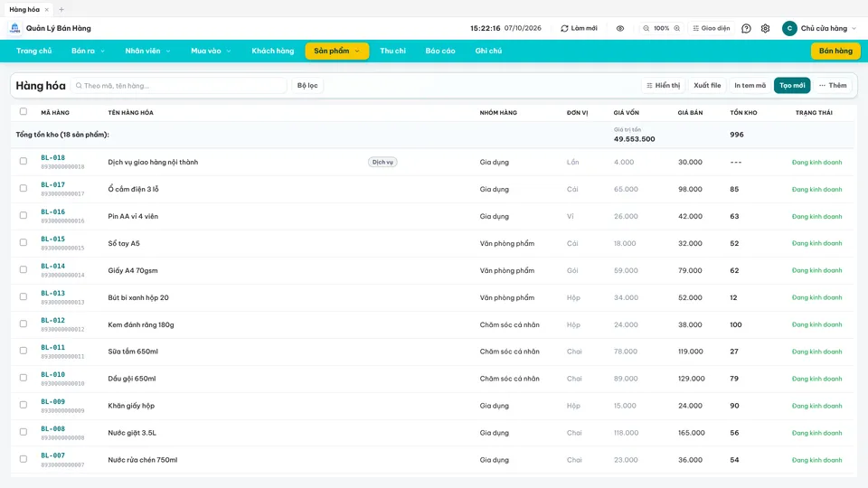The height and width of the screenshot is (488, 868).
Task: Click stock quantity 100 for BL-012
Action: [x=736, y=324]
